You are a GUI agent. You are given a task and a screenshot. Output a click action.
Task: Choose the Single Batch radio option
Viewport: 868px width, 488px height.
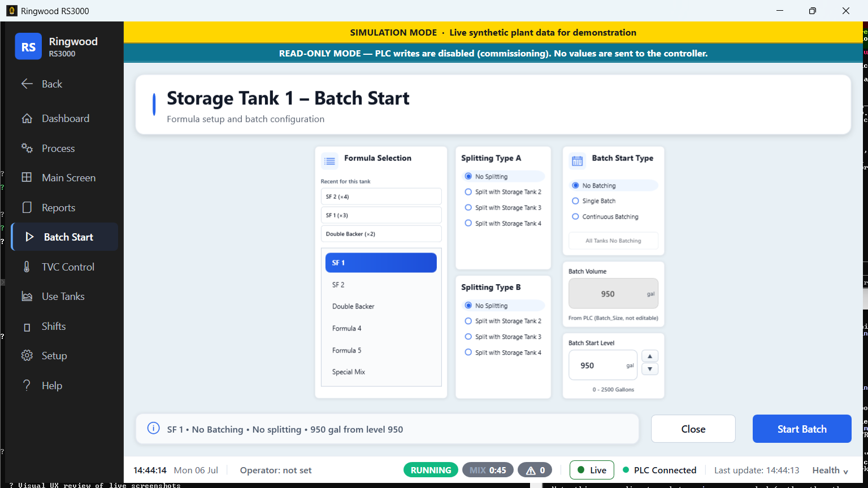point(613,201)
